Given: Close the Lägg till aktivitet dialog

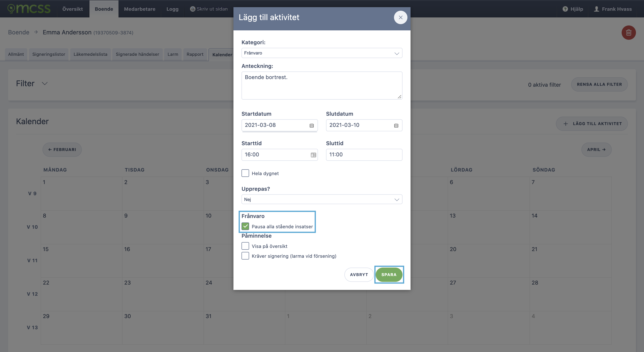Looking at the screenshot, I should pyautogui.click(x=400, y=17).
